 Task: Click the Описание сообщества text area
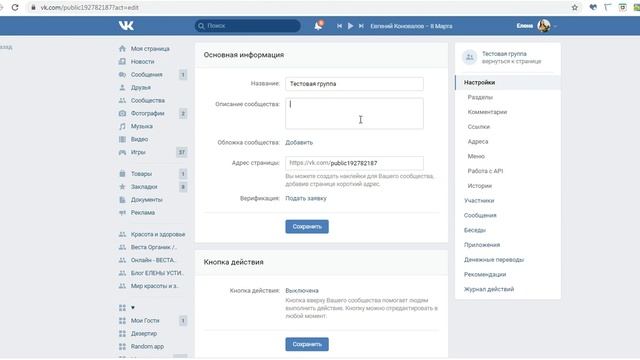[x=354, y=113]
